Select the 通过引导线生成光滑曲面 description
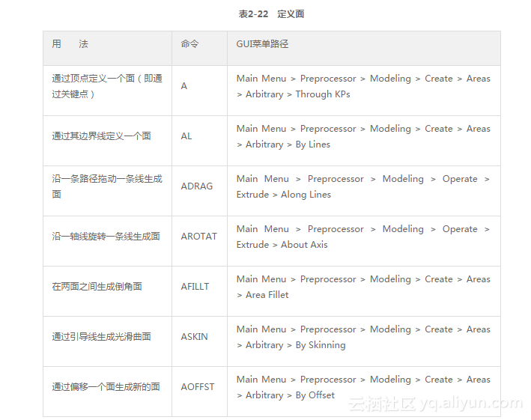Image resolution: width=531 pixels, height=420 pixels. pos(101,337)
